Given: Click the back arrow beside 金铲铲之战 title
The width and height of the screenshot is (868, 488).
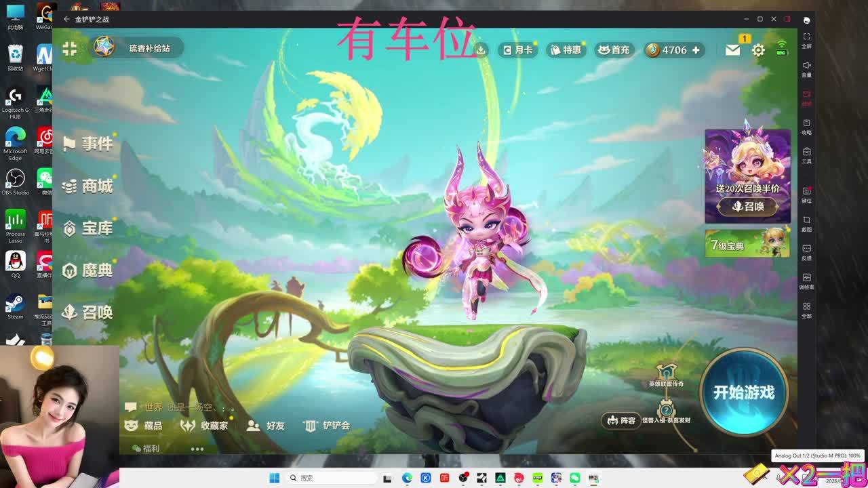Looking at the screenshot, I should [x=66, y=19].
